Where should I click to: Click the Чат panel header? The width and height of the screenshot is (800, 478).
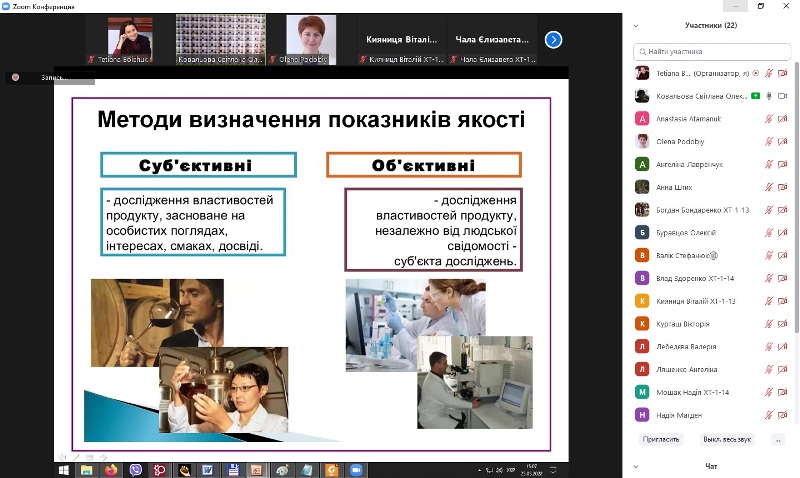pos(711,466)
